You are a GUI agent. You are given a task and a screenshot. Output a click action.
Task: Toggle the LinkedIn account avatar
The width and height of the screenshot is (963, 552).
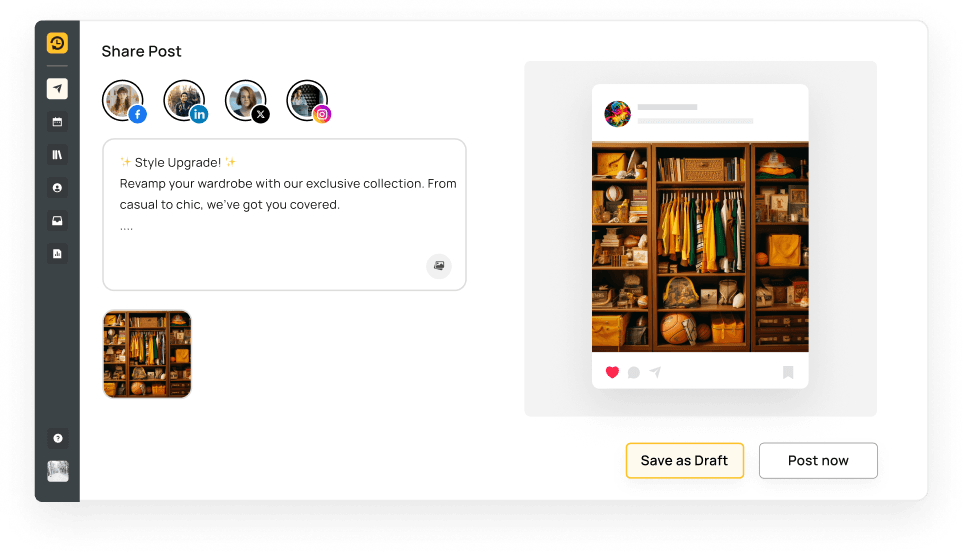pyautogui.click(x=185, y=101)
